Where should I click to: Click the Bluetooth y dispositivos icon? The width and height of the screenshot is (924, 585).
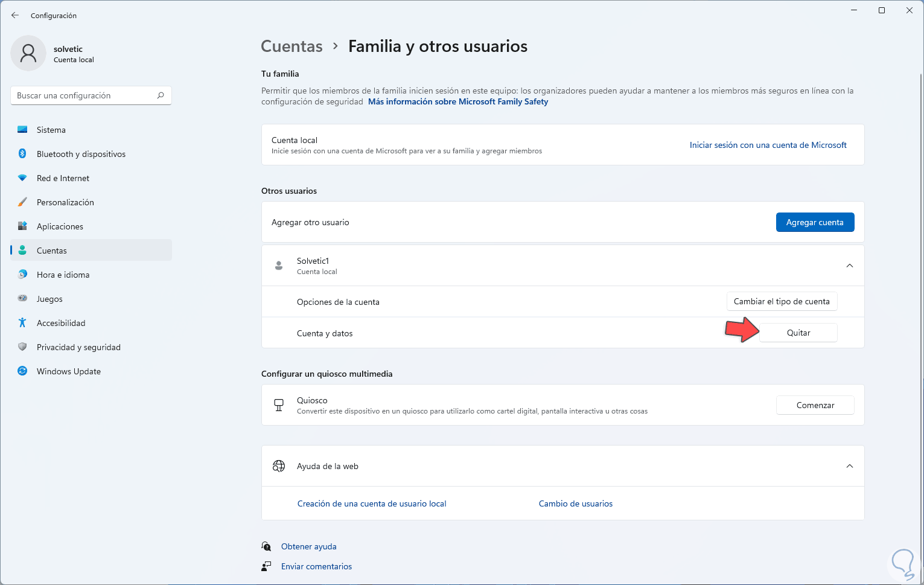click(22, 154)
